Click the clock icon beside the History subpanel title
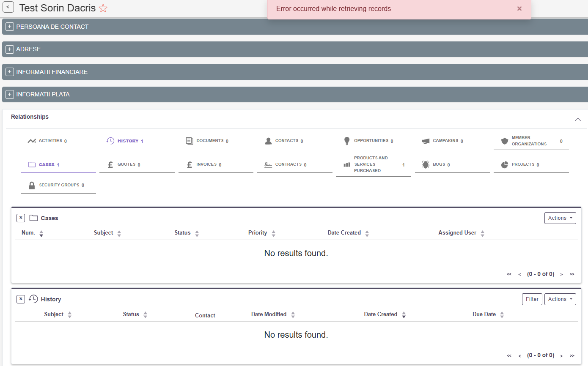The image size is (588, 366). tap(33, 299)
